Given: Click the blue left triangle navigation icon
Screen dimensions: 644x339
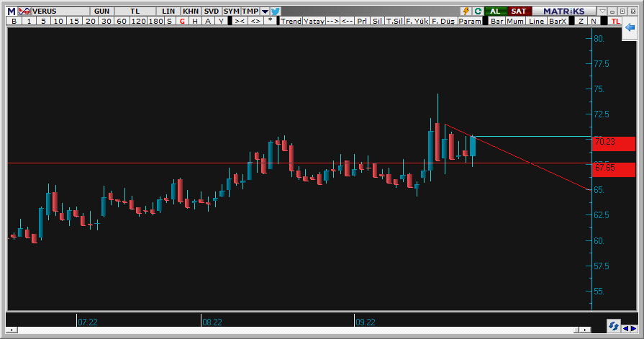Looking at the screenshot, I should click(625, 328).
